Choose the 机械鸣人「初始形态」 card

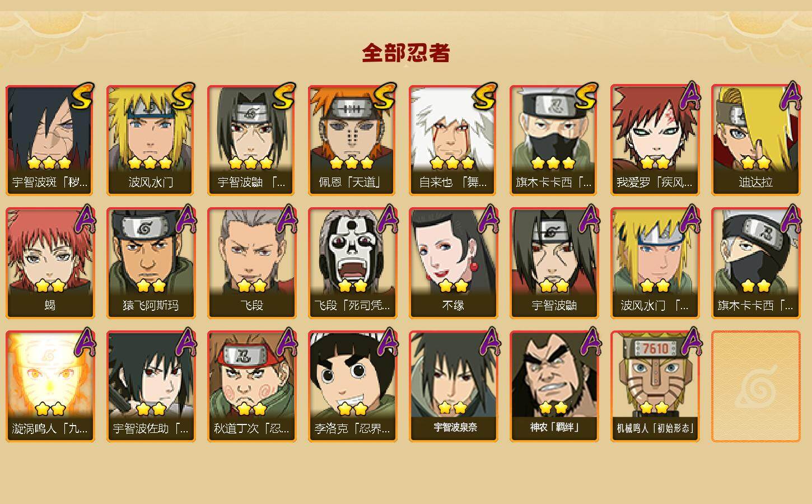655,386
